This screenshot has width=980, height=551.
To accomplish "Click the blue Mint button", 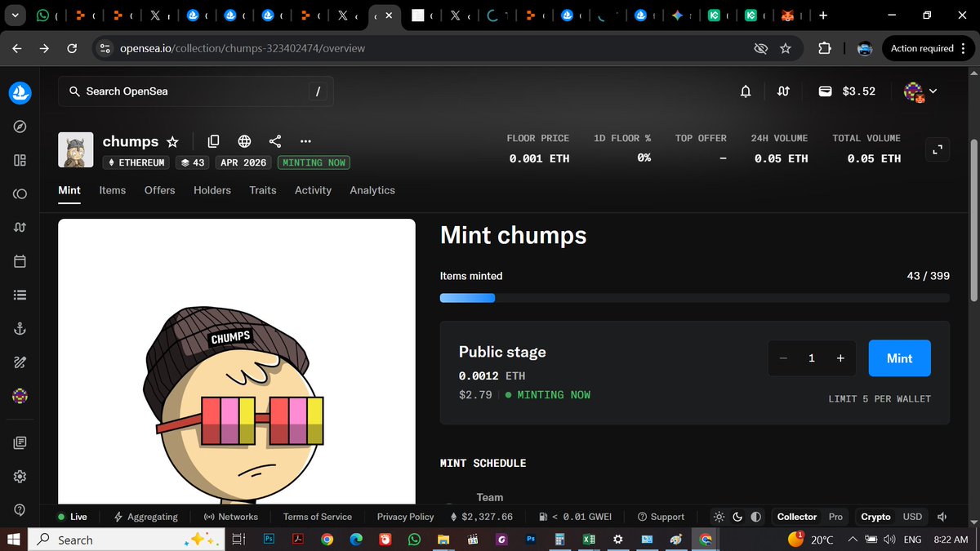I will (x=899, y=358).
